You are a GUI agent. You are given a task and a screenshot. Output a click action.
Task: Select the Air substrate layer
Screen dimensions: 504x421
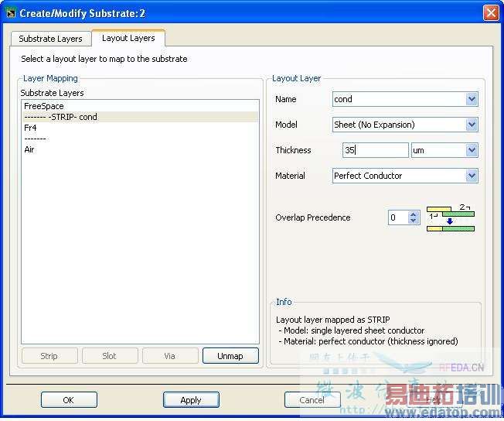140,149
